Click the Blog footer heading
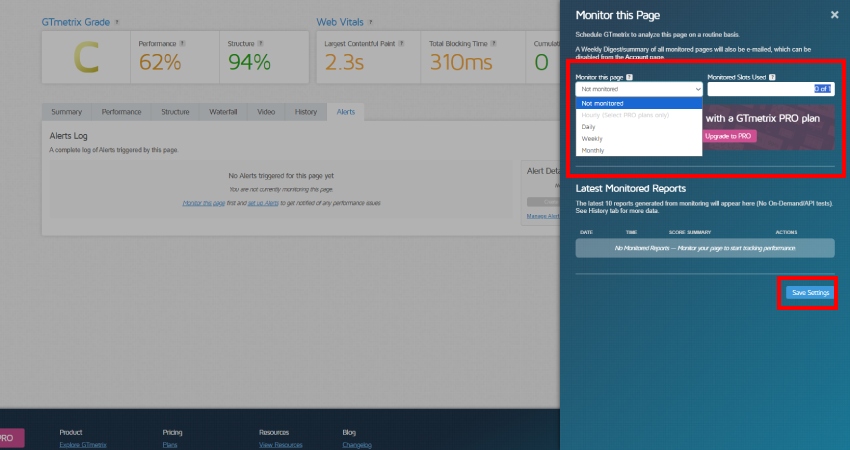The height and width of the screenshot is (450, 850). (x=349, y=432)
